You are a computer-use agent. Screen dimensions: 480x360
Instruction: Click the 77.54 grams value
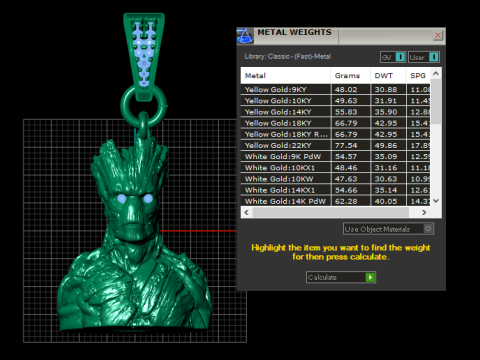[346, 145]
